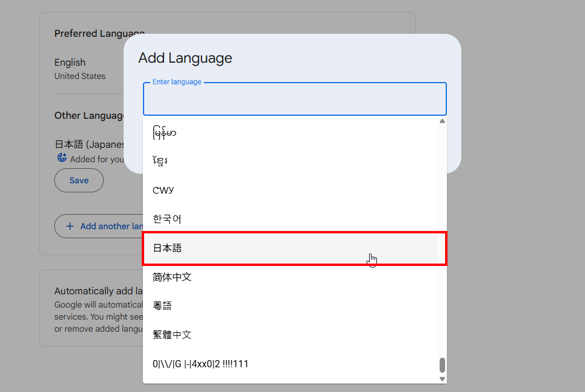Choose the Cherokee option ᏣᎳᎩ
This screenshot has height=392, width=585.
point(290,190)
